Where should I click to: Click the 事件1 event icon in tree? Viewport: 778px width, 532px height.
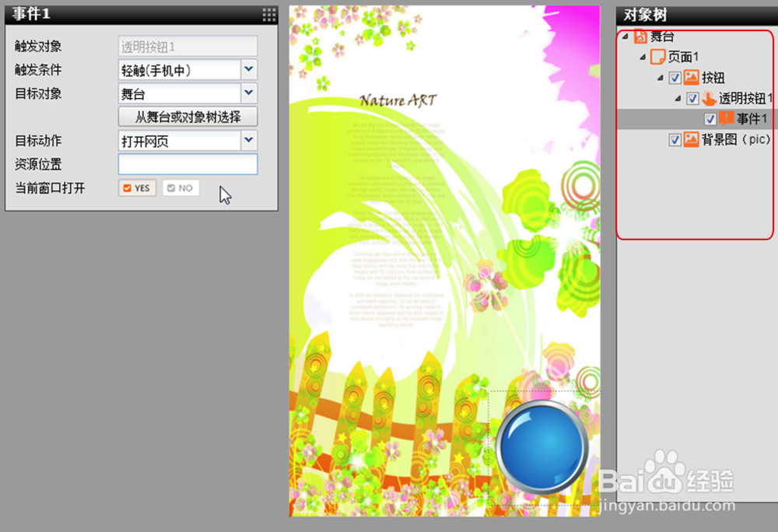[x=727, y=118]
